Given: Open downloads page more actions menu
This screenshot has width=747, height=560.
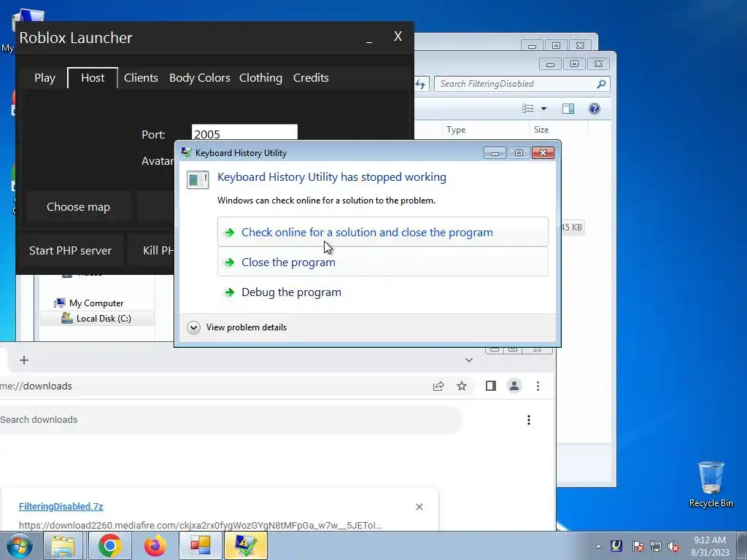Looking at the screenshot, I should tap(529, 419).
